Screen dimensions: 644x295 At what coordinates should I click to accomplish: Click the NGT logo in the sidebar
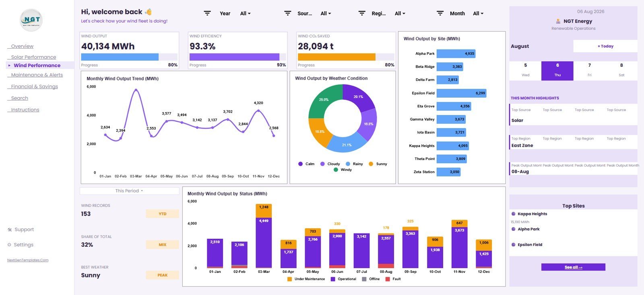point(31,20)
